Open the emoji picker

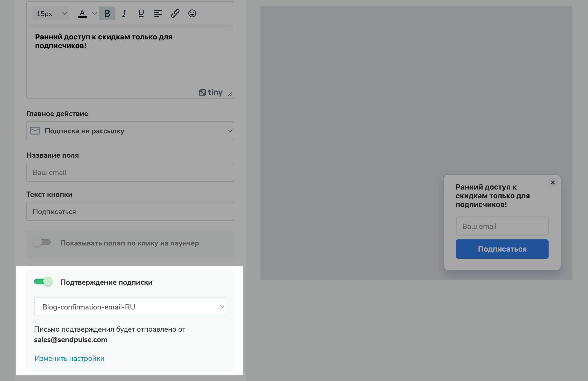[192, 14]
